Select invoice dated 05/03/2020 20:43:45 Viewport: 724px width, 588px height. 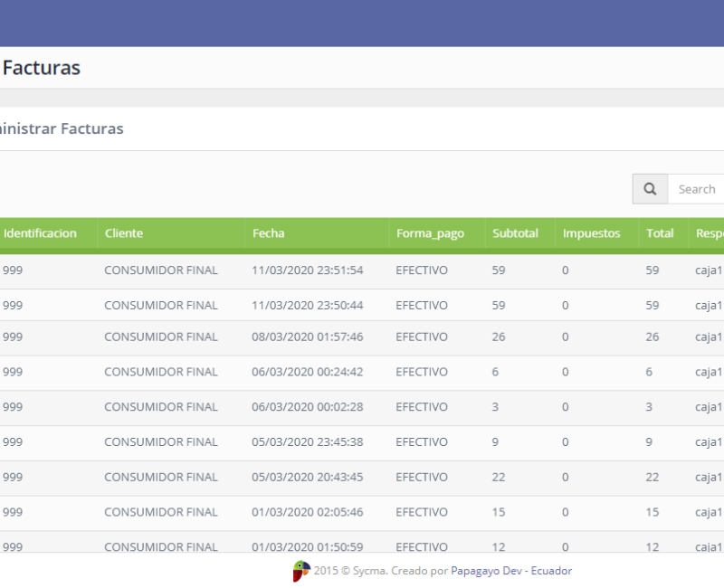point(308,478)
